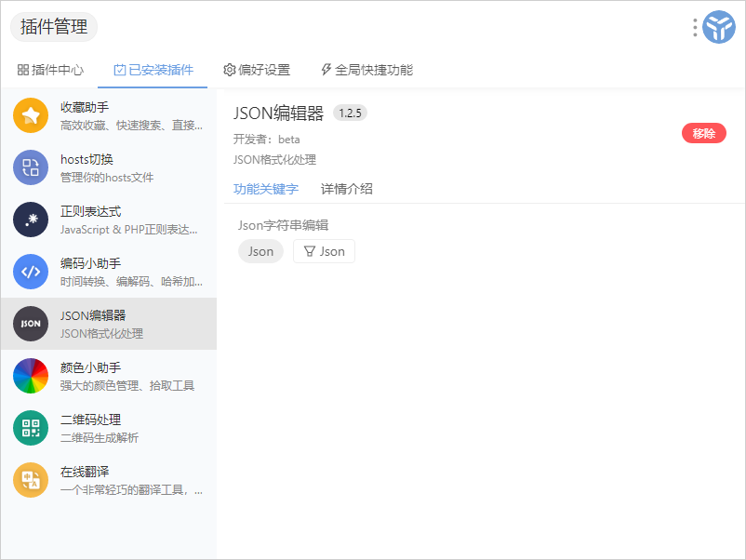Image resolution: width=746 pixels, height=560 pixels.
Task: Click the 编码小助手 code icon
Action: (31, 272)
